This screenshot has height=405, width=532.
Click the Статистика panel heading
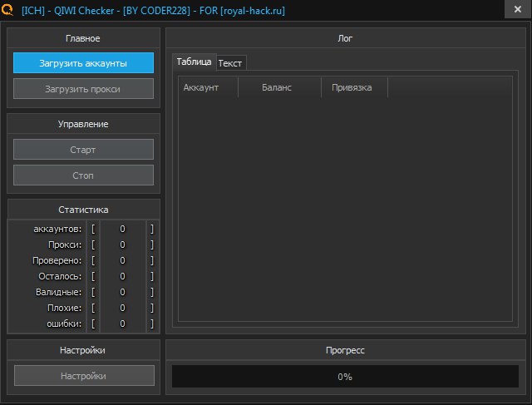coord(83,210)
